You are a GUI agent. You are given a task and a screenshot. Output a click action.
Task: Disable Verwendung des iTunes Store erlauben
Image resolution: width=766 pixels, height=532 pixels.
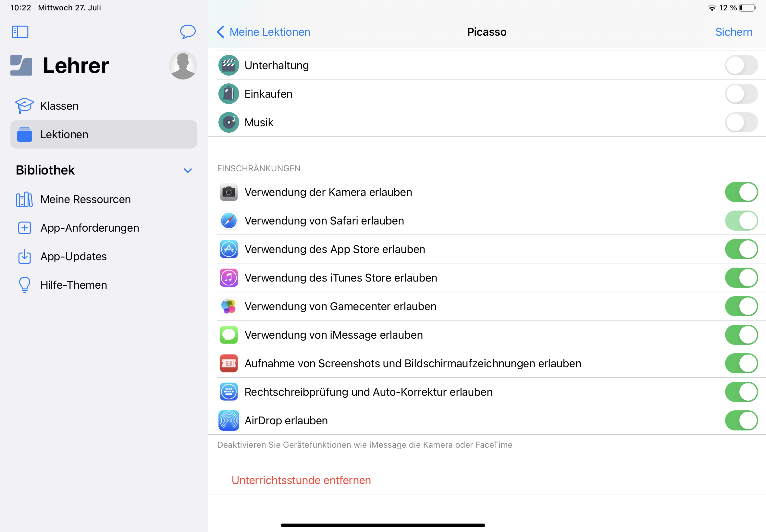point(741,278)
